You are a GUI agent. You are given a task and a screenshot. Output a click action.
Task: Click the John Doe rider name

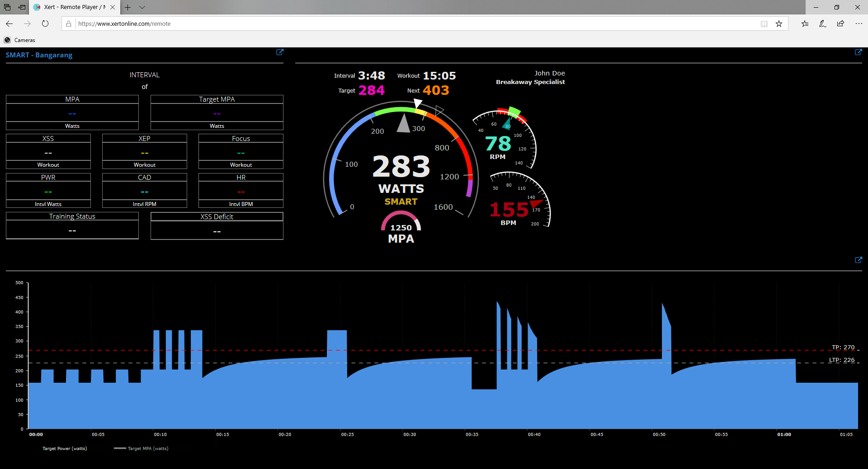click(550, 73)
